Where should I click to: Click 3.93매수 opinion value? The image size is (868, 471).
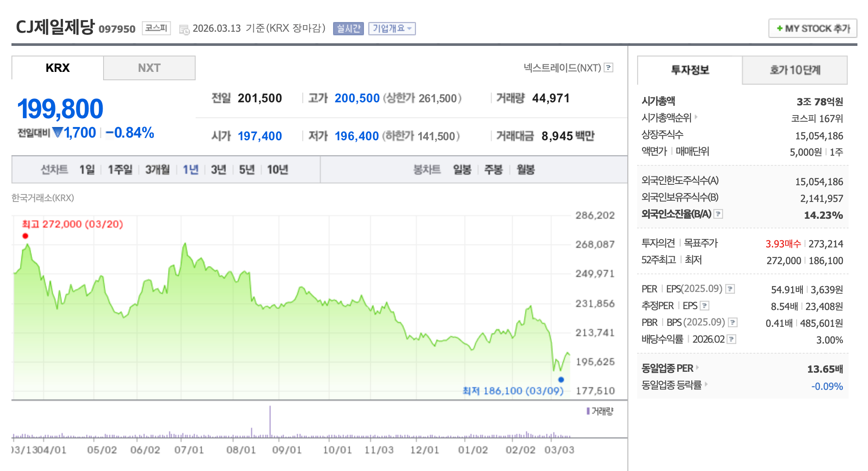[783, 244]
